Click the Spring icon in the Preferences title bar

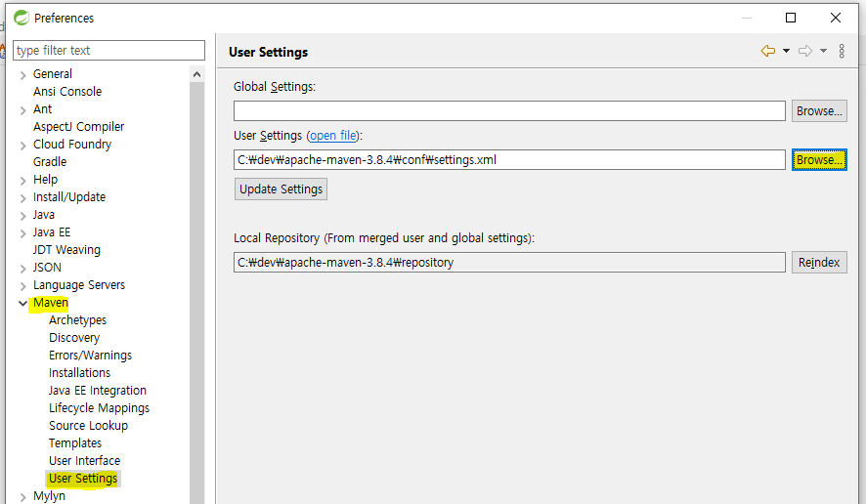point(21,18)
